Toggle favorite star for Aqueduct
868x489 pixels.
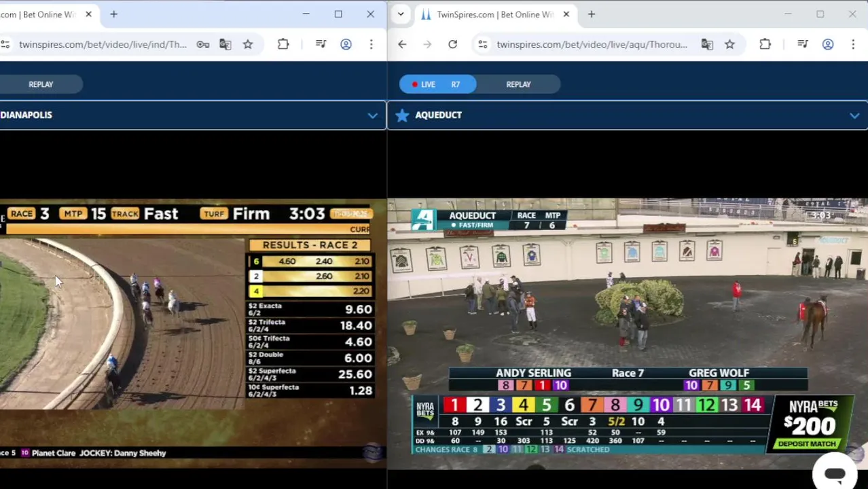[x=402, y=115]
